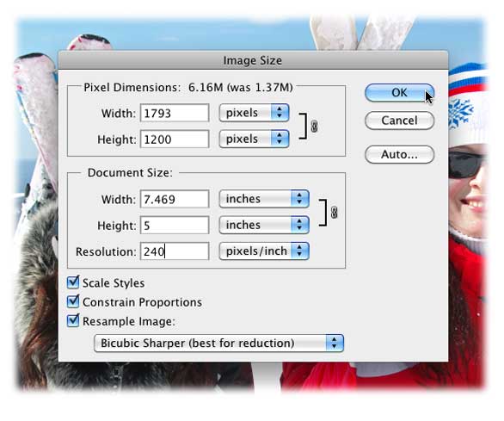Click the Resolution field showing 240
Image resolution: width=504 pixels, height=421 pixels.
point(175,251)
